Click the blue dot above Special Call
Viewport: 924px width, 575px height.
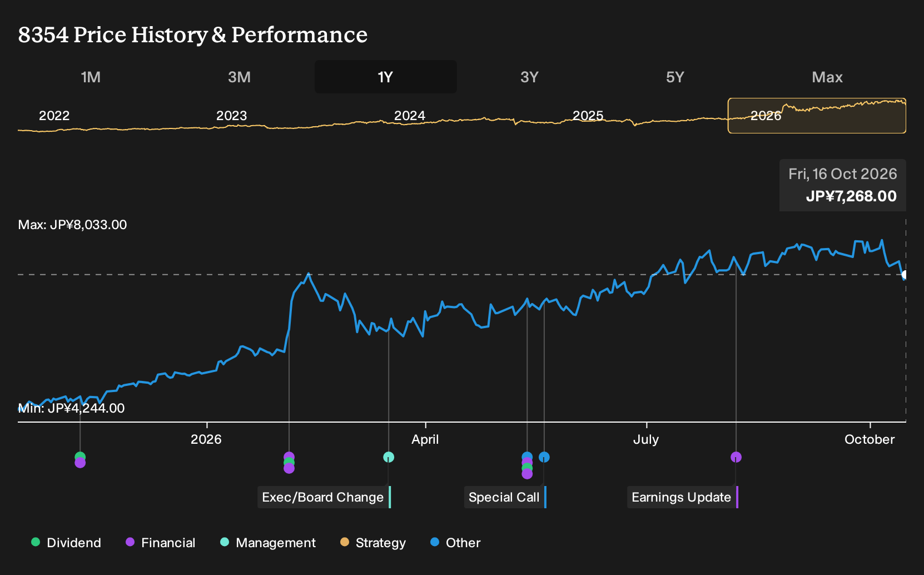point(544,457)
